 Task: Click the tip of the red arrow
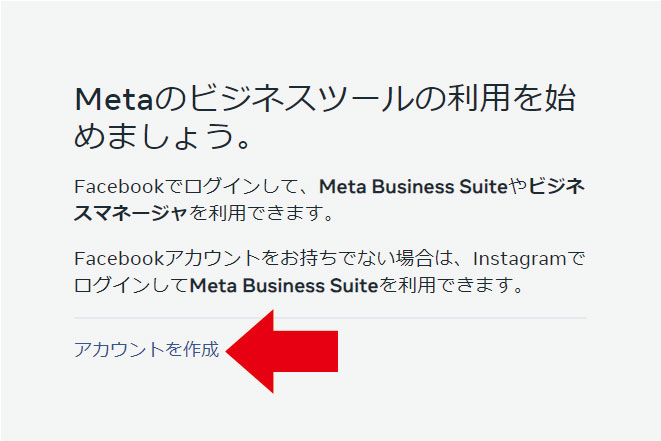click(233, 351)
